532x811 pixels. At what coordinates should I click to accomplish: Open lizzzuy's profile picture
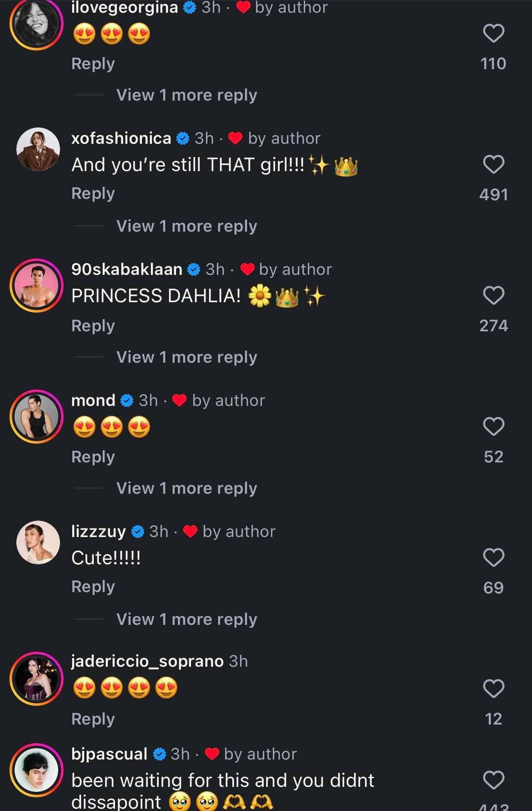[x=38, y=542]
